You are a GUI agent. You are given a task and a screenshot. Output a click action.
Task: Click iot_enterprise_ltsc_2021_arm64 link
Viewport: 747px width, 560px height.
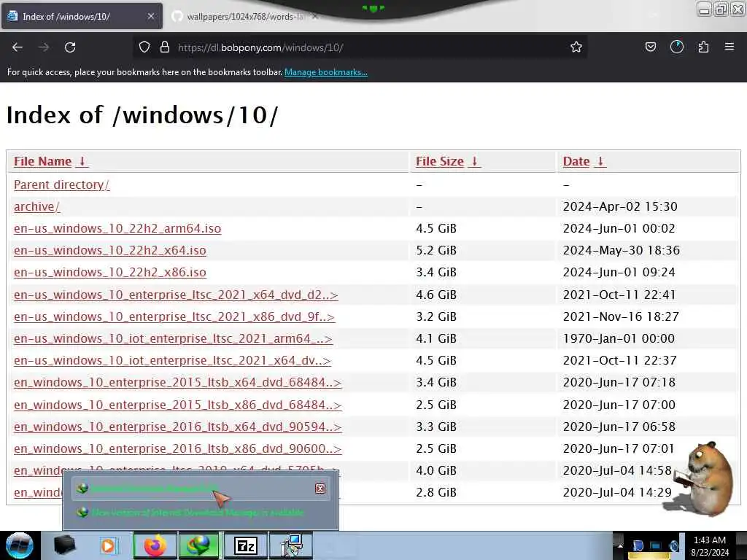click(x=173, y=338)
